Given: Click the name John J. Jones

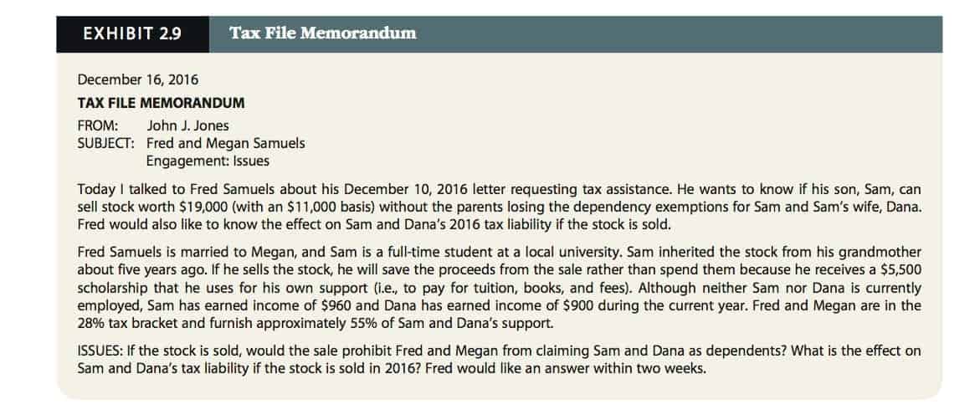Looking at the screenshot, I should (x=187, y=126).
